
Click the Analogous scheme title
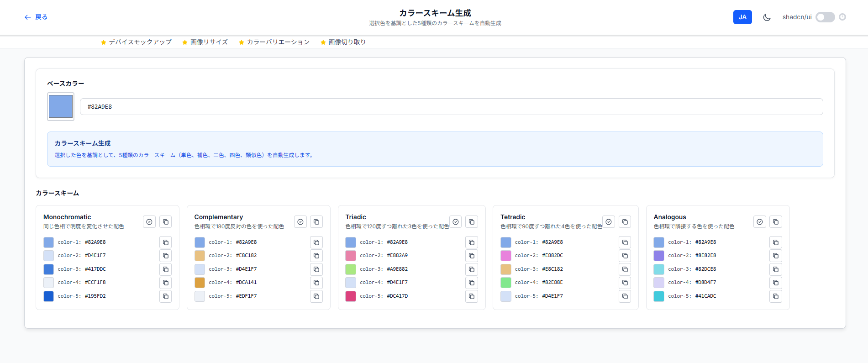coord(670,217)
